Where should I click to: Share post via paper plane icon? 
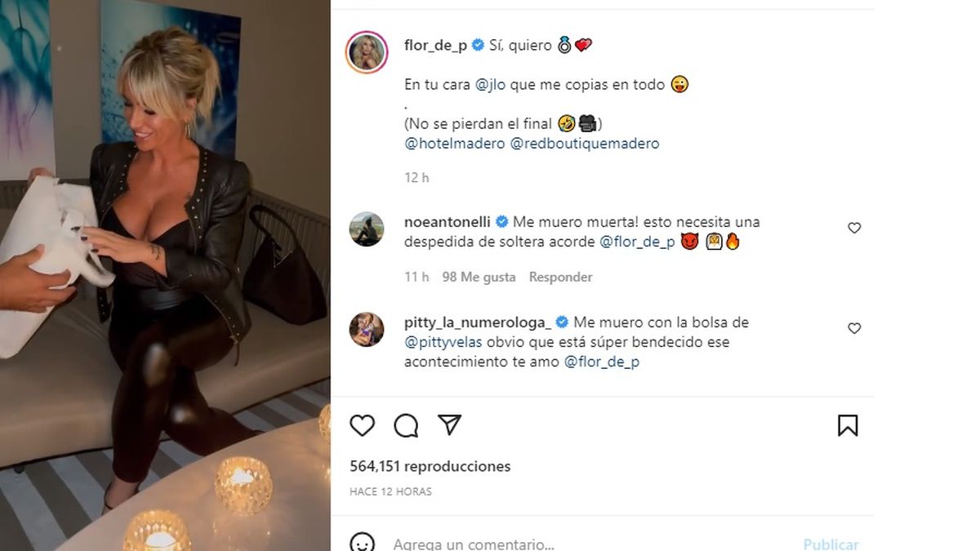tap(449, 424)
